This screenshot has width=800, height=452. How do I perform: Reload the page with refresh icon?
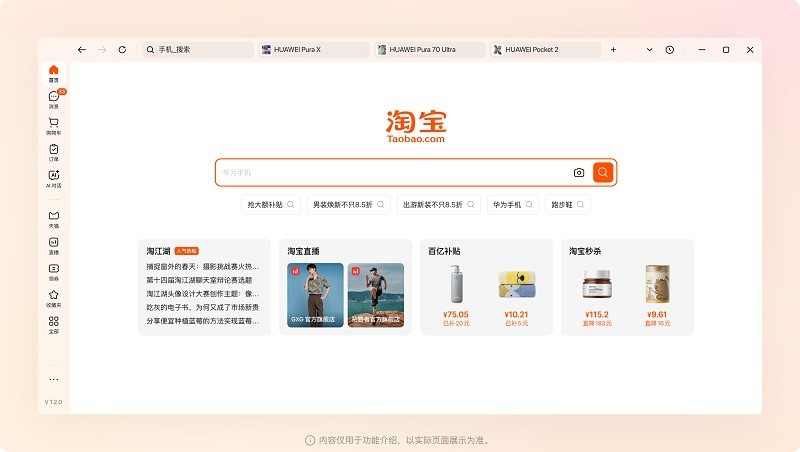(x=122, y=49)
